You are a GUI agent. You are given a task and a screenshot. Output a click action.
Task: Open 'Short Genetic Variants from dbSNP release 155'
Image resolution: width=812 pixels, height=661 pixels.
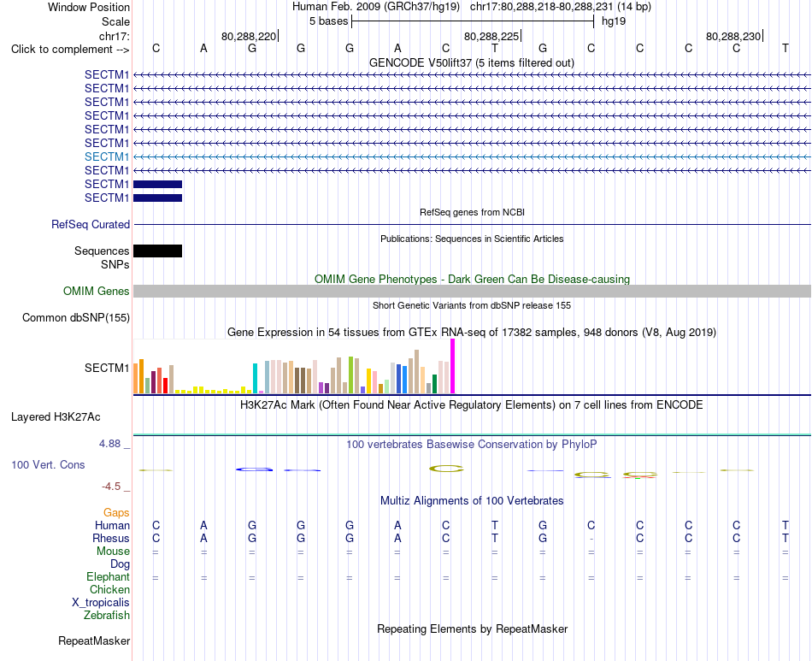tap(472, 305)
